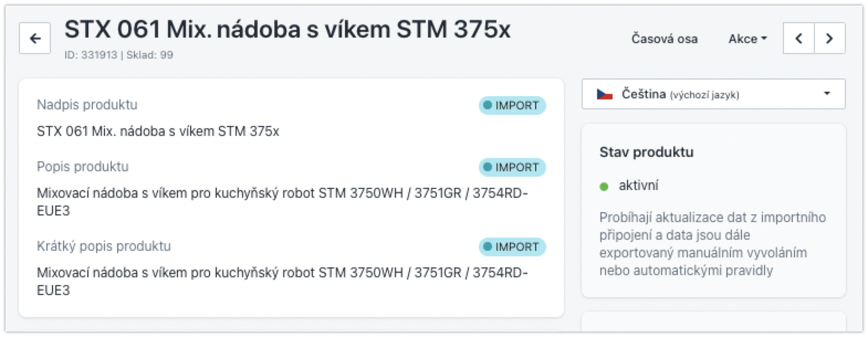The image size is (868, 337).
Task: Click the Czech flag icon
Action: [x=605, y=94]
